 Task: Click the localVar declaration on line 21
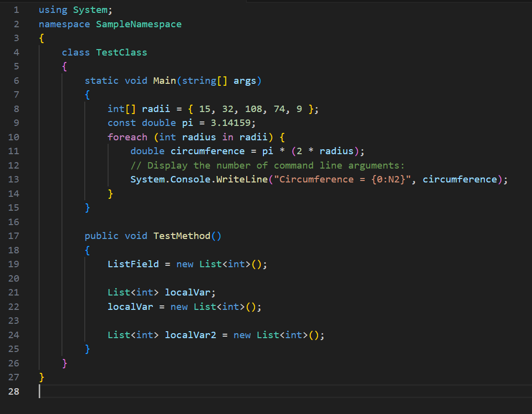(x=189, y=292)
